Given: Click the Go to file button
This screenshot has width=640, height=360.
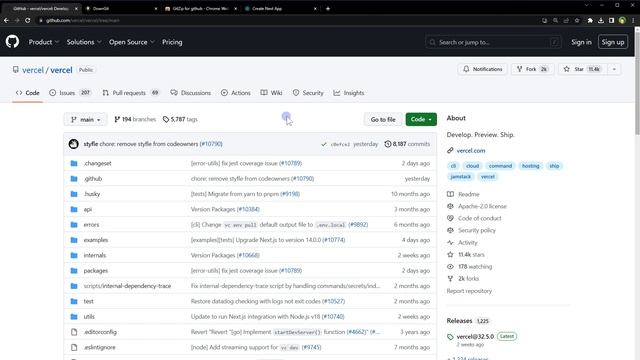Looking at the screenshot, I should pos(383,119).
